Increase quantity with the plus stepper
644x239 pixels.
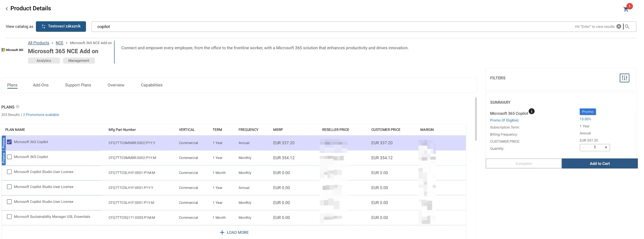pyautogui.click(x=606, y=147)
